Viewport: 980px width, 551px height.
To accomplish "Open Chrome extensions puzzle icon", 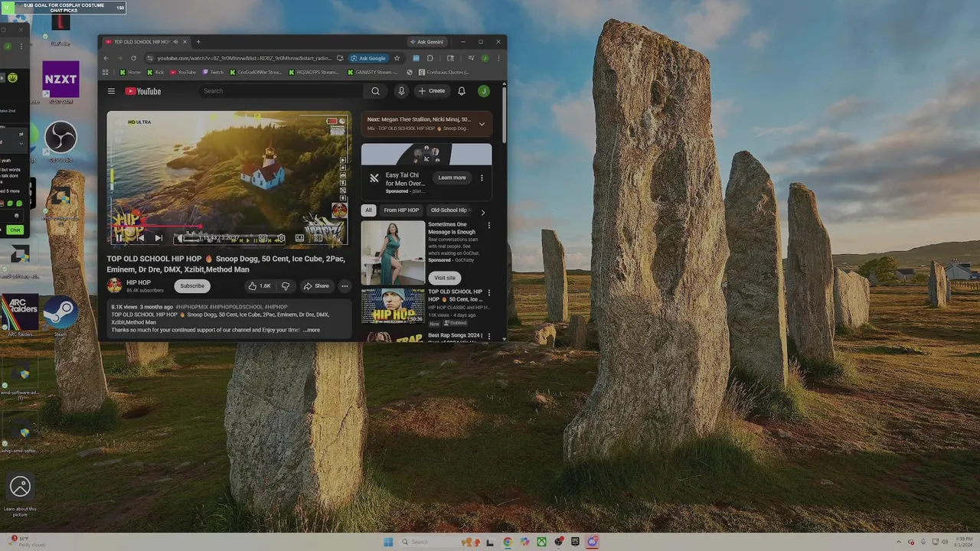I will point(430,58).
